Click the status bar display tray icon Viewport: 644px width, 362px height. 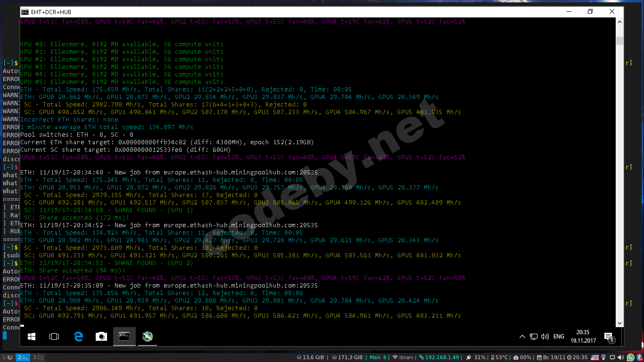click(612, 358)
